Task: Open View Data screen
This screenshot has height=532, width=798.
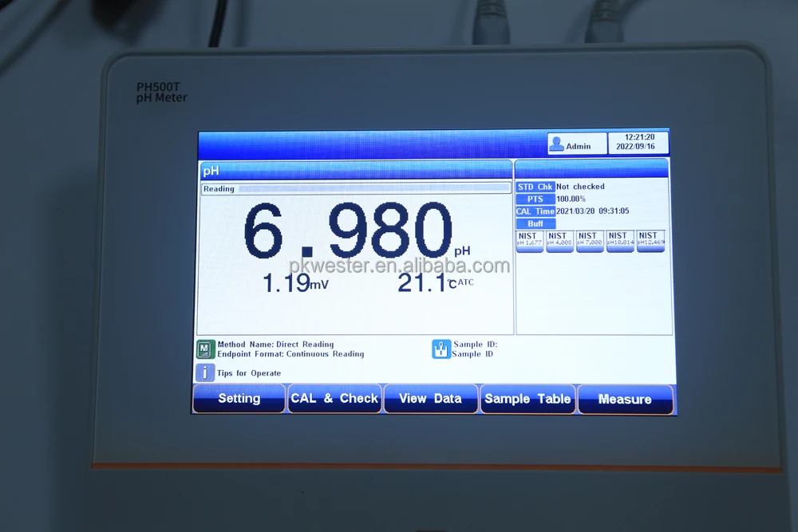Action: click(431, 399)
